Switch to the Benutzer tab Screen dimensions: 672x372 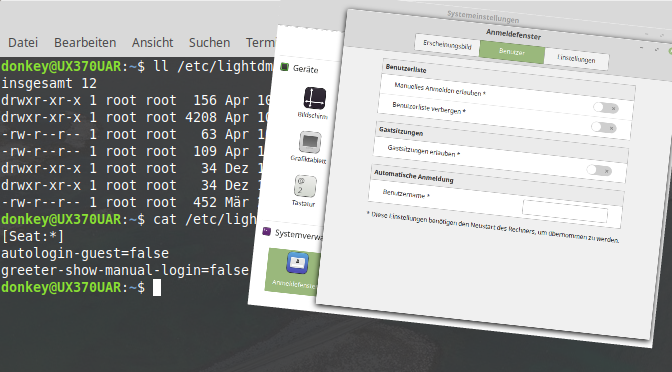tap(512, 52)
